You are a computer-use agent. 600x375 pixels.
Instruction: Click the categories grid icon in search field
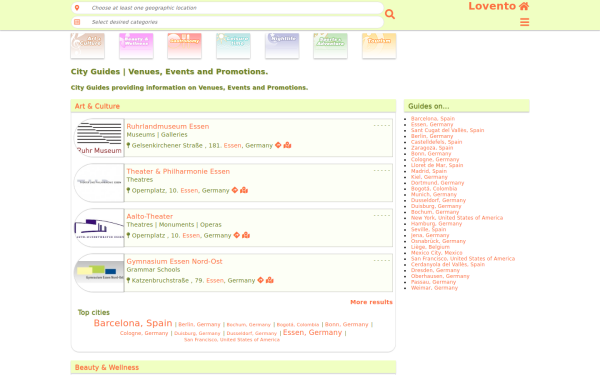(77, 22)
